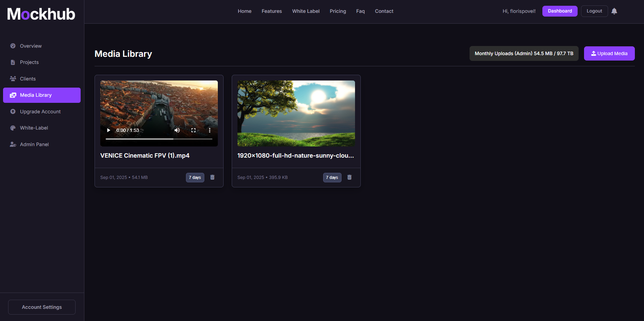Open the nature image thumbnail

(x=296, y=113)
